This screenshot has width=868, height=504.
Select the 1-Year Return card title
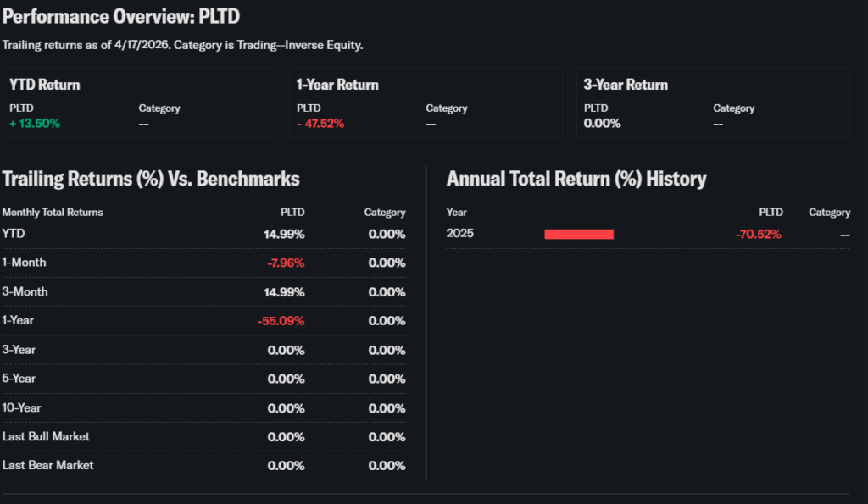pos(337,85)
